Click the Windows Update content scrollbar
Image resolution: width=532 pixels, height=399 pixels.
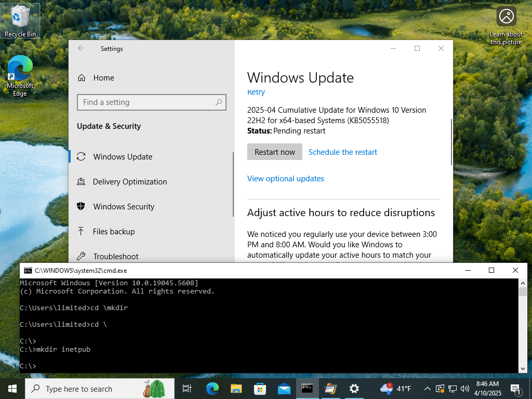[451, 142]
